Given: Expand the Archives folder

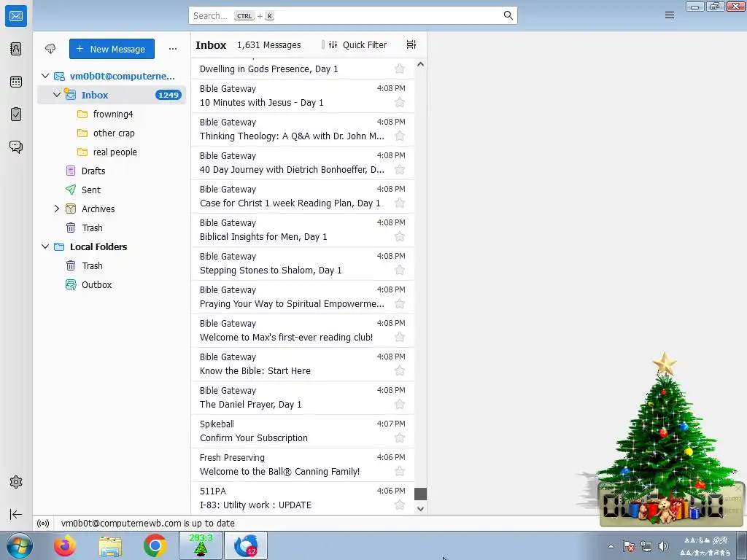Looking at the screenshot, I should pyautogui.click(x=57, y=209).
